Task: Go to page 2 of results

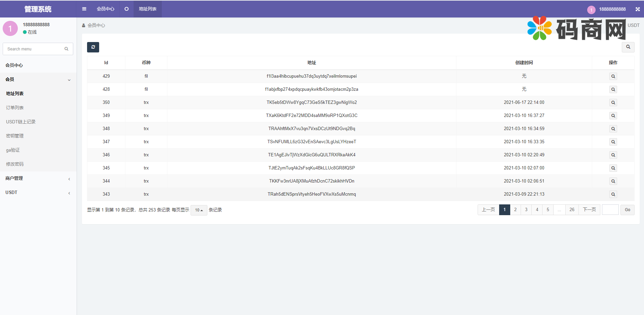Action: [x=515, y=210]
